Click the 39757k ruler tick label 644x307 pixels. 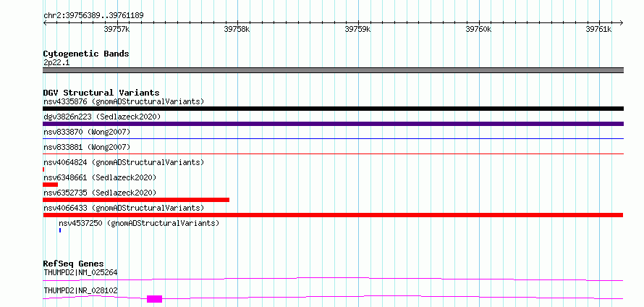click(x=117, y=29)
